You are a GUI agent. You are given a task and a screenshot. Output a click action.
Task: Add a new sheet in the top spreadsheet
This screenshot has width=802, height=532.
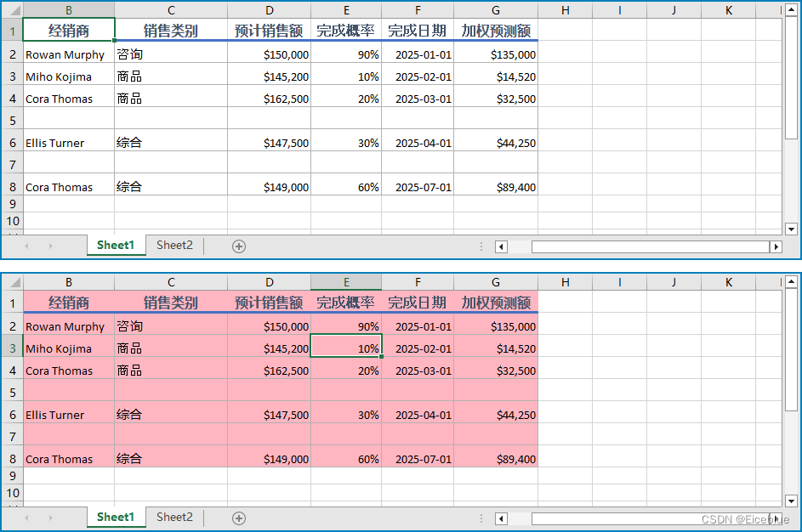tap(239, 246)
